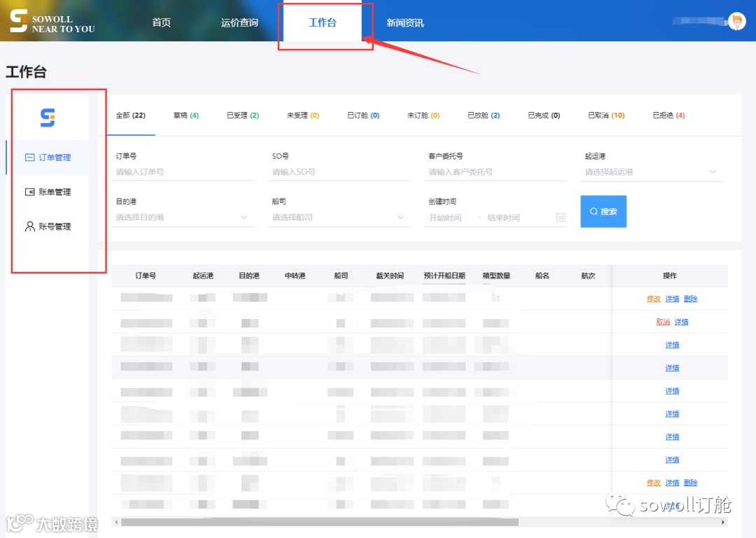
Task: Click 修改 link in ninth table row
Action: tap(653, 483)
